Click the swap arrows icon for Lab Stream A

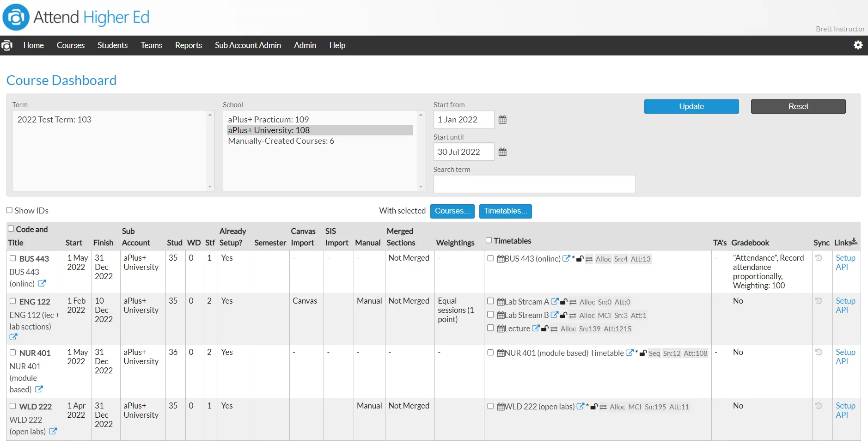pyautogui.click(x=573, y=302)
